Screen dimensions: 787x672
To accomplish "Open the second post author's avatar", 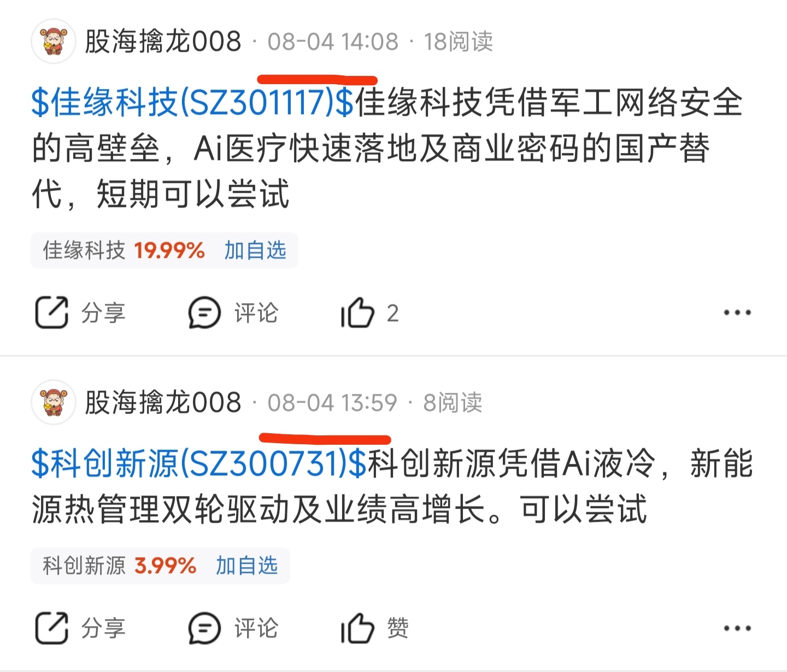I will [x=53, y=402].
